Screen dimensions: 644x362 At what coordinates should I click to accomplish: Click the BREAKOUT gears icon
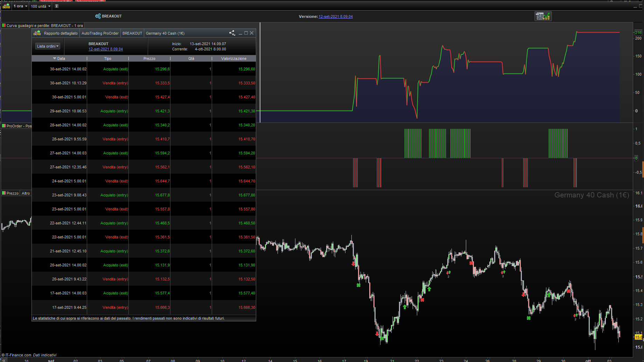98,16
